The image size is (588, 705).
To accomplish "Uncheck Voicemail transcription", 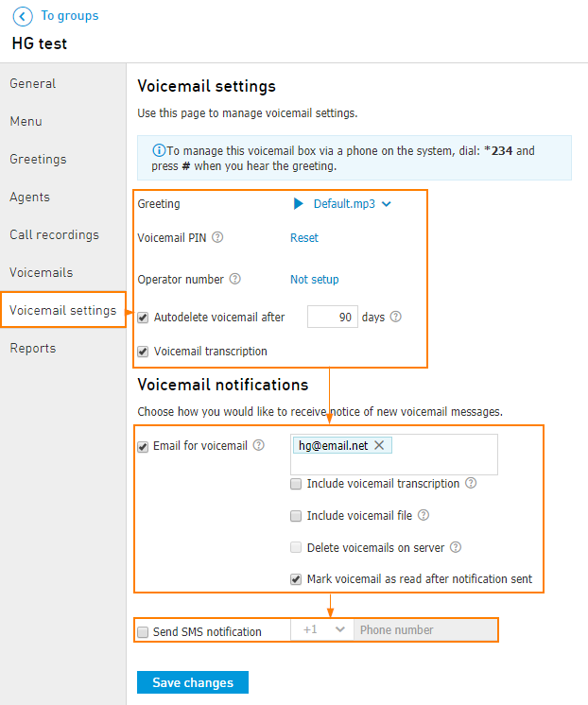I will pos(143,352).
